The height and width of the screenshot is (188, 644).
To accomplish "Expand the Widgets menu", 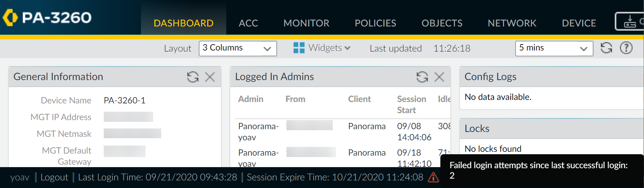I will 322,48.
